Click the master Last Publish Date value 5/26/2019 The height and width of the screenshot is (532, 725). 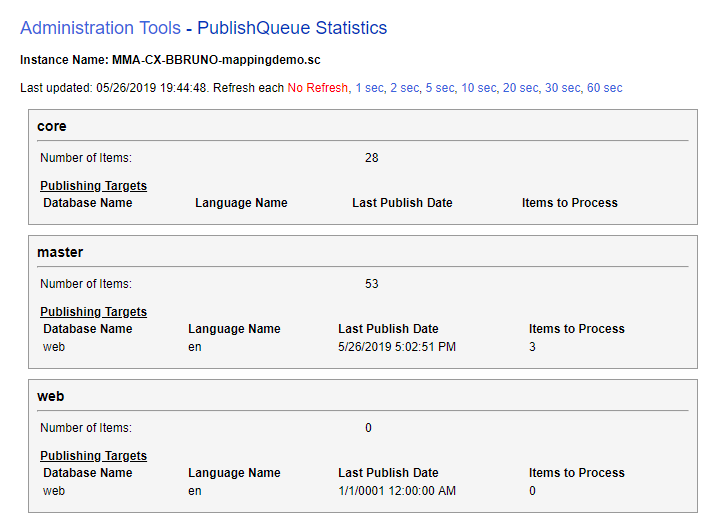[x=397, y=347]
